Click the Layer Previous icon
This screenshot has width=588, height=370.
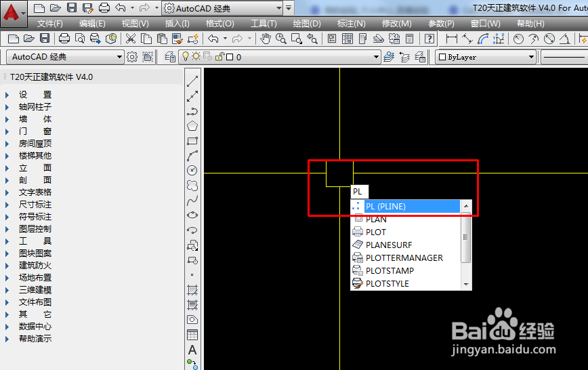point(404,57)
